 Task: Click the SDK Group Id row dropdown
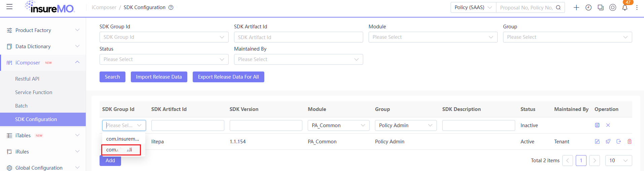click(x=124, y=125)
